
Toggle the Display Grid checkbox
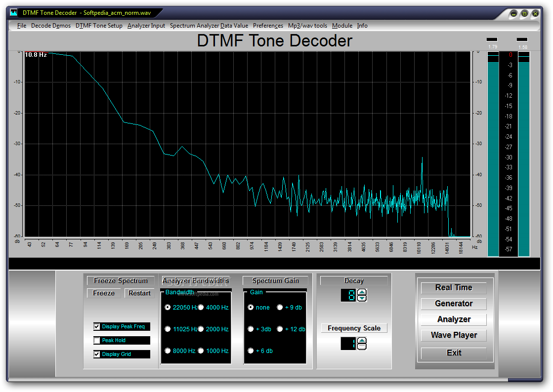click(x=97, y=354)
